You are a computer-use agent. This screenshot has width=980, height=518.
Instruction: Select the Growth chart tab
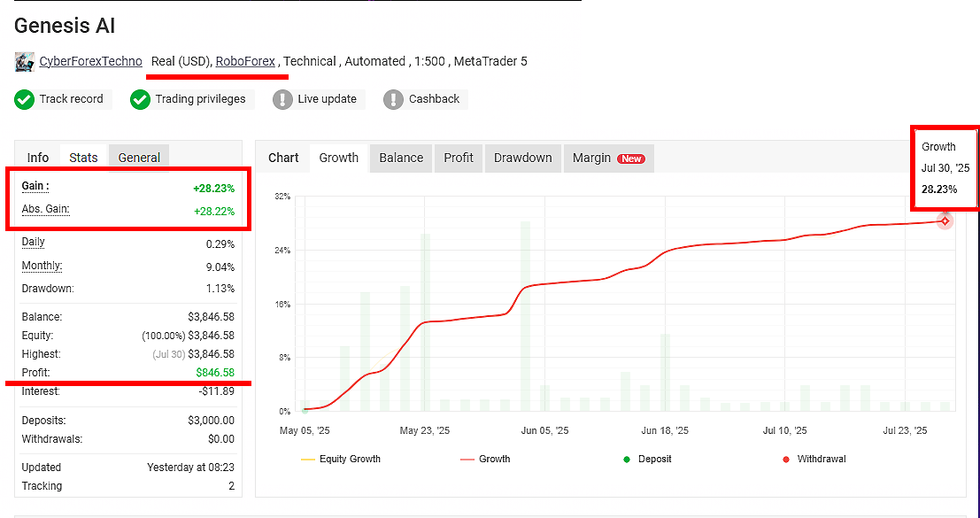[x=339, y=158]
